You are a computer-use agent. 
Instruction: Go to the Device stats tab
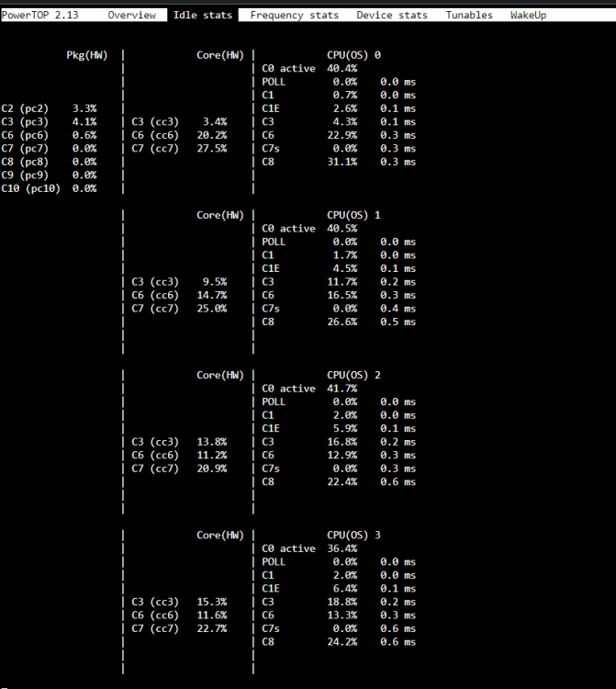click(x=392, y=15)
